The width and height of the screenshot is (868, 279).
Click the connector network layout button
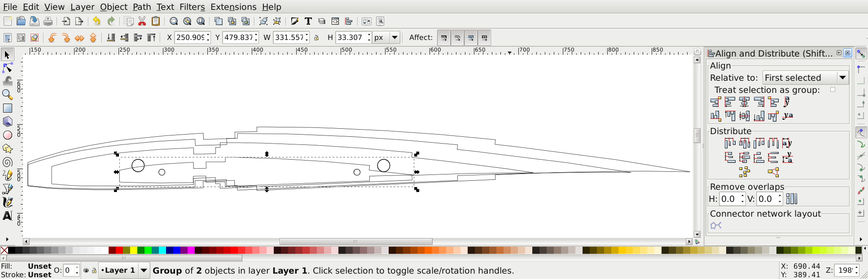click(716, 225)
